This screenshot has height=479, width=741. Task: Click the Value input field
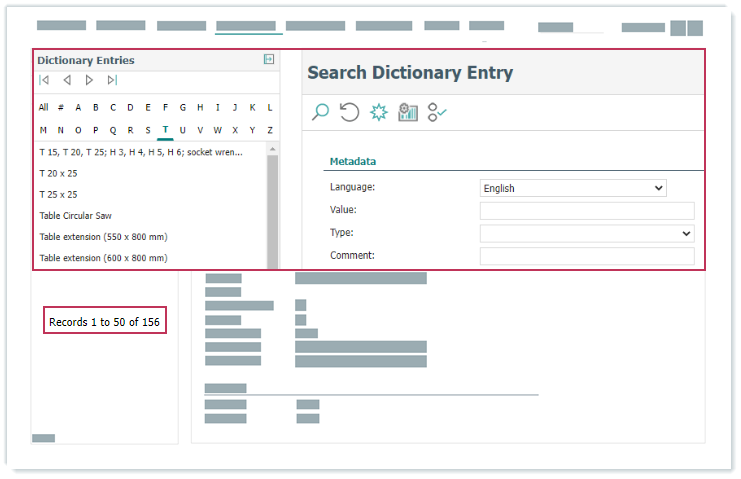(586, 211)
